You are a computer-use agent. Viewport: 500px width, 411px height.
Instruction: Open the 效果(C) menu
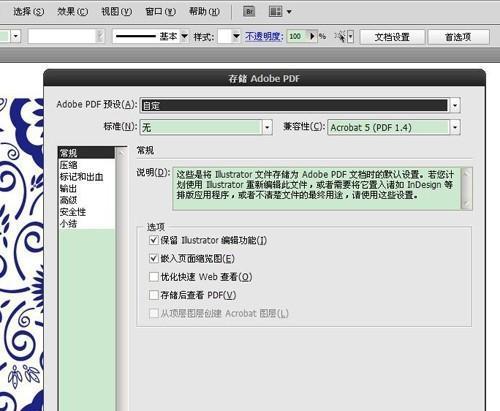(73, 12)
